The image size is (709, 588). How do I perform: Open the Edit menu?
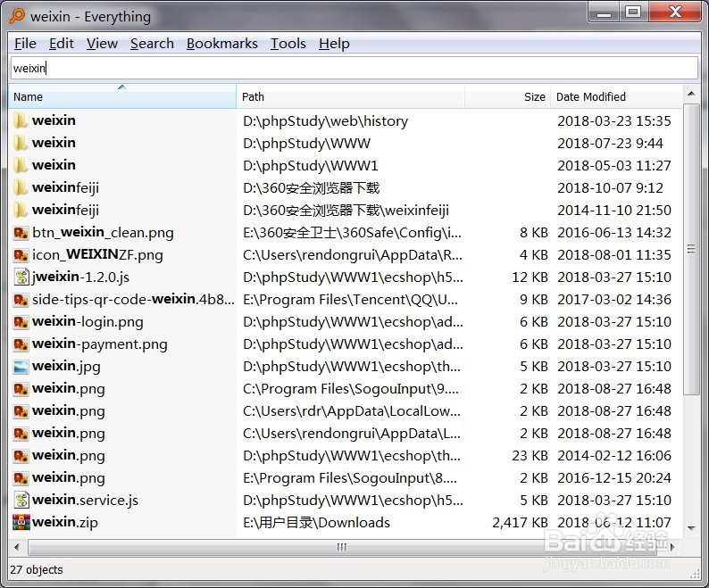pos(62,44)
